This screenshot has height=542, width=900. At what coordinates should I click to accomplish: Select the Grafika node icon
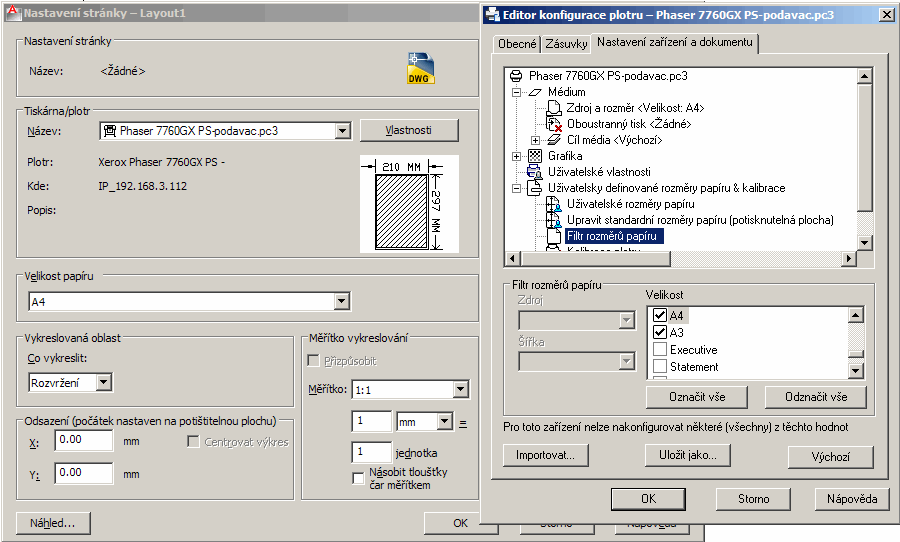(x=535, y=156)
